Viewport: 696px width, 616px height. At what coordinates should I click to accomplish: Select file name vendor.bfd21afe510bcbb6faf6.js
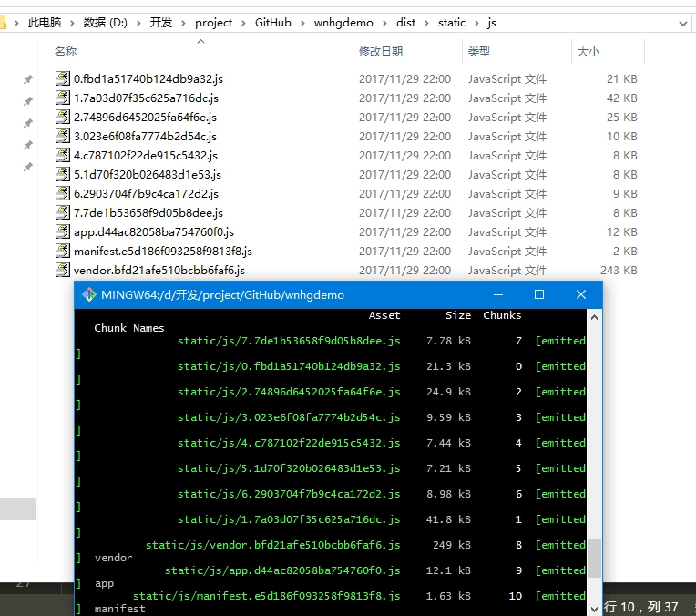click(159, 270)
